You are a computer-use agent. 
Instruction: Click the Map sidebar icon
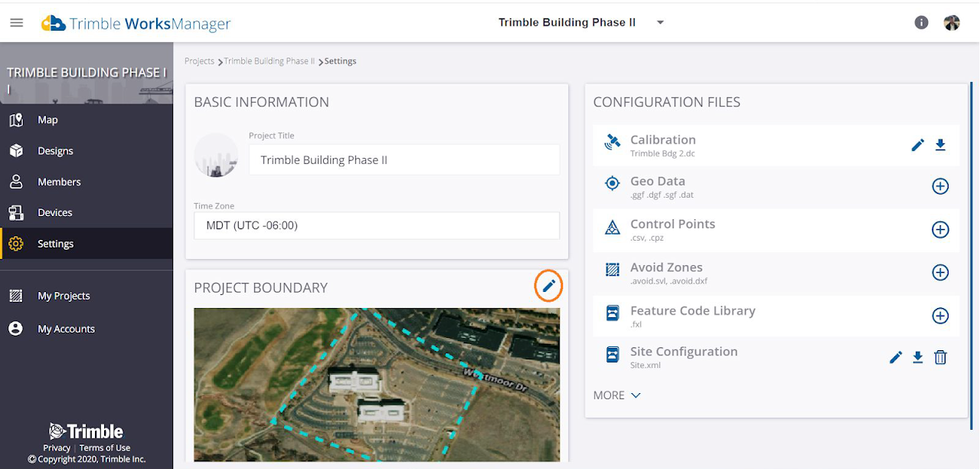coord(15,120)
